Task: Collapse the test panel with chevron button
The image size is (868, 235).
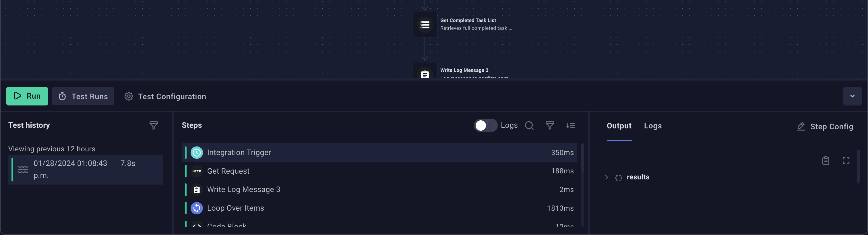Action: (x=852, y=96)
